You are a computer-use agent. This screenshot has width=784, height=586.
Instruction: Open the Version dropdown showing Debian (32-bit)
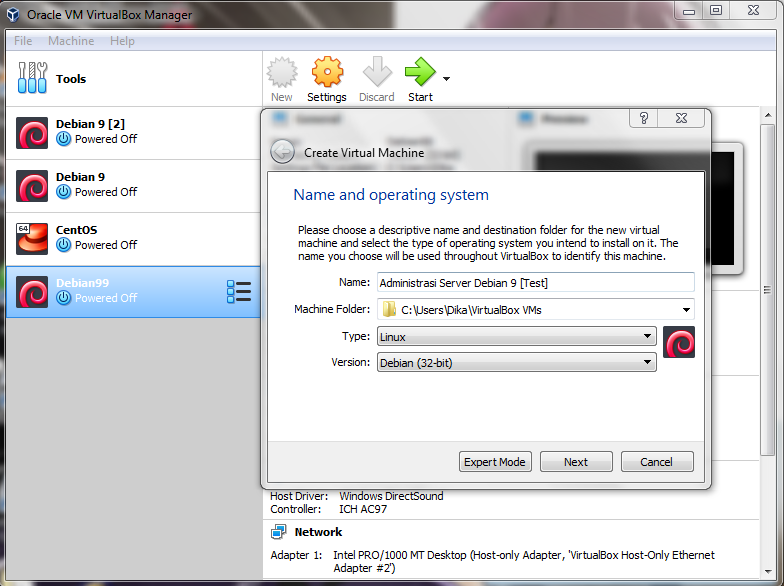pyautogui.click(x=516, y=362)
